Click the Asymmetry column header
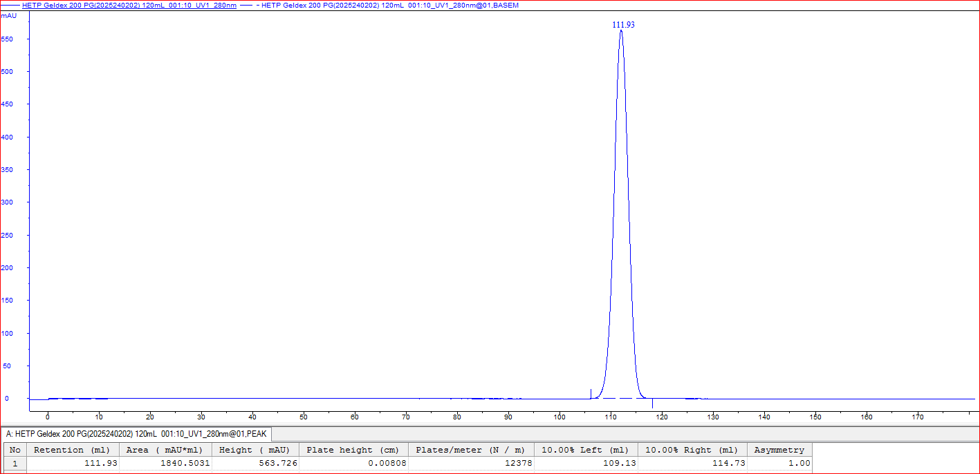The image size is (980, 474). tap(779, 450)
